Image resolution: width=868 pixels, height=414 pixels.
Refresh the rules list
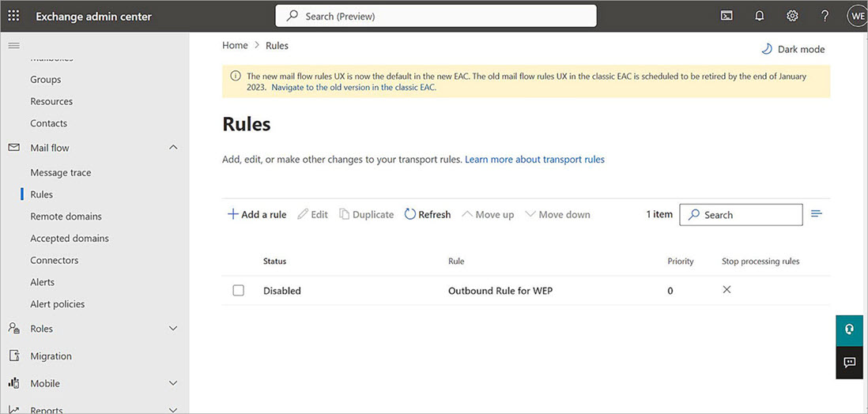tap(428, 214)
